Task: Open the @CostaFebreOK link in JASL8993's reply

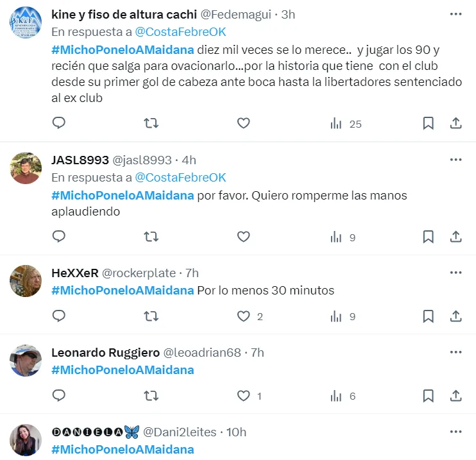Action: click(180, 178)
